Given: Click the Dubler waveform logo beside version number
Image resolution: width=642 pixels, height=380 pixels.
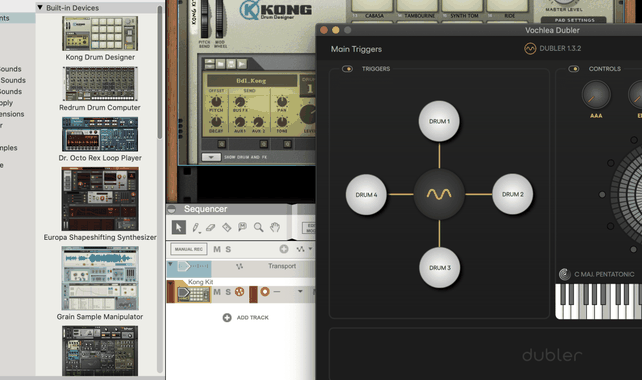Looking at the screenshot, I should tap(530, 49).
